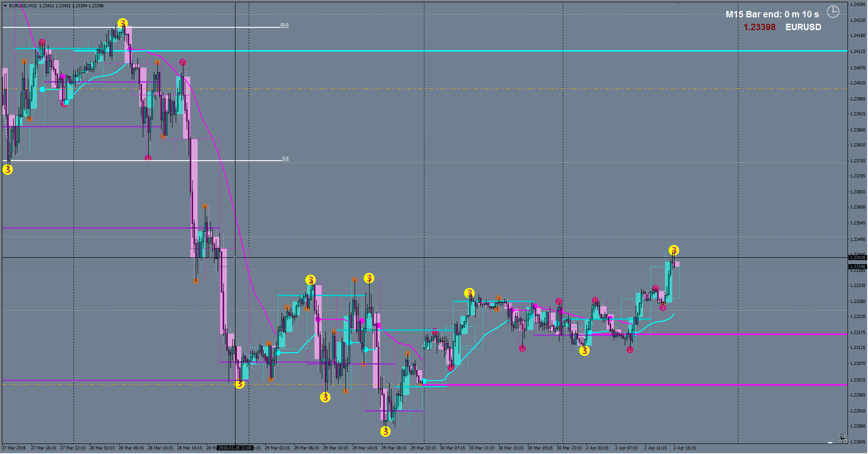Click the "28 Mar 14:15" time axis label
Image resolution: width=868 pixels, height=454 pixels.
pyautogui.click(x=189, y=448)
